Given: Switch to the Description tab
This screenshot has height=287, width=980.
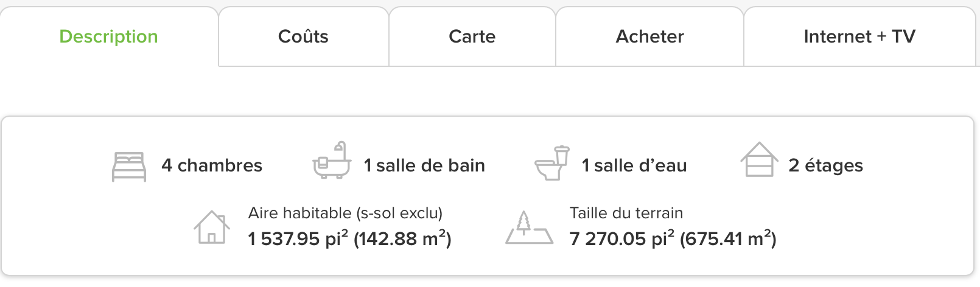Looking at the screenshot, I should [109, 36].
